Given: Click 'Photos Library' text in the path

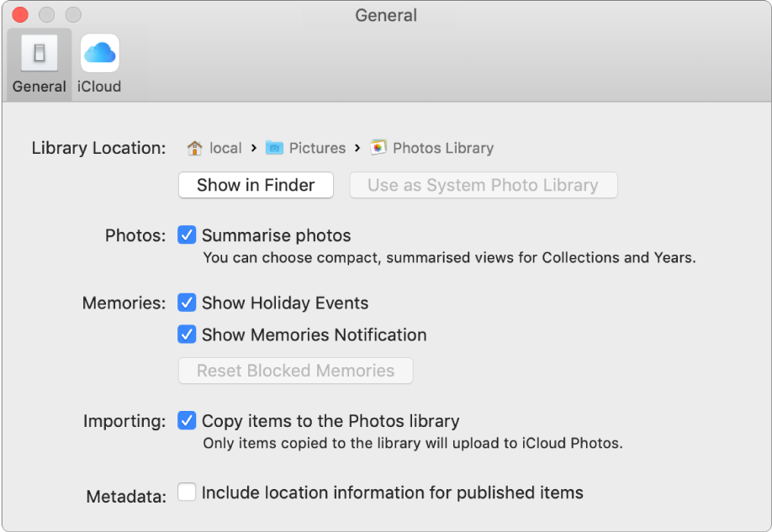Looking at the screenshot, I should click(442, 148).
